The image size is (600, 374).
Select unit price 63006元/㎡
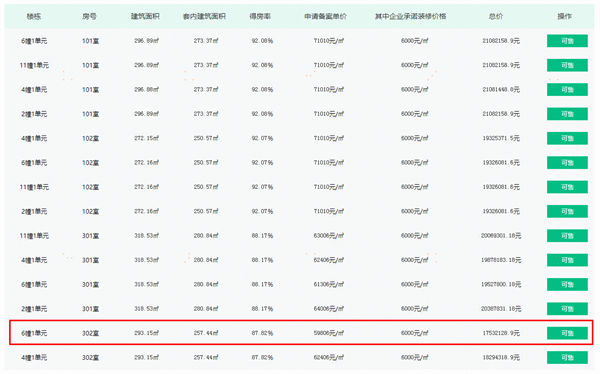tap(329, 236)
